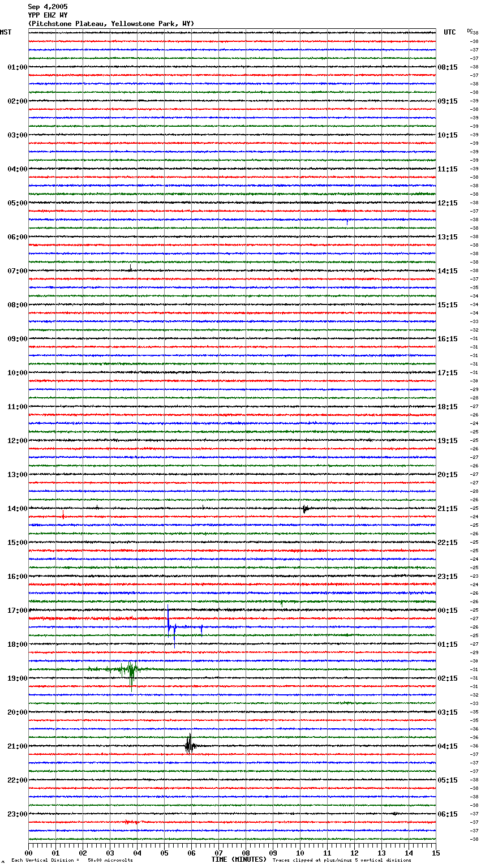Click the 06:15 UTC time label
The width and height of the screenshot is (481, 868).
pyautogui.click(x=448, y=814)
